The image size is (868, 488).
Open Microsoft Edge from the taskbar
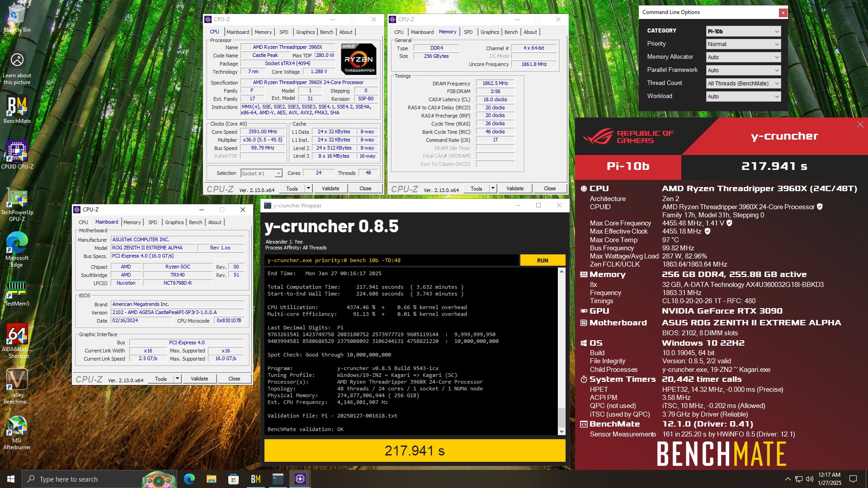click(x=189, y=479)
